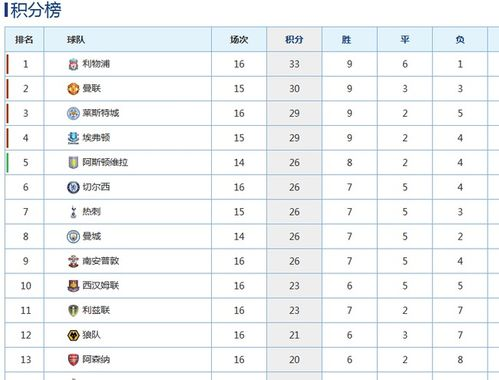Screen dimensions: 499x380
Task: Click the 平 column header
Action: (x=405, y=40)
